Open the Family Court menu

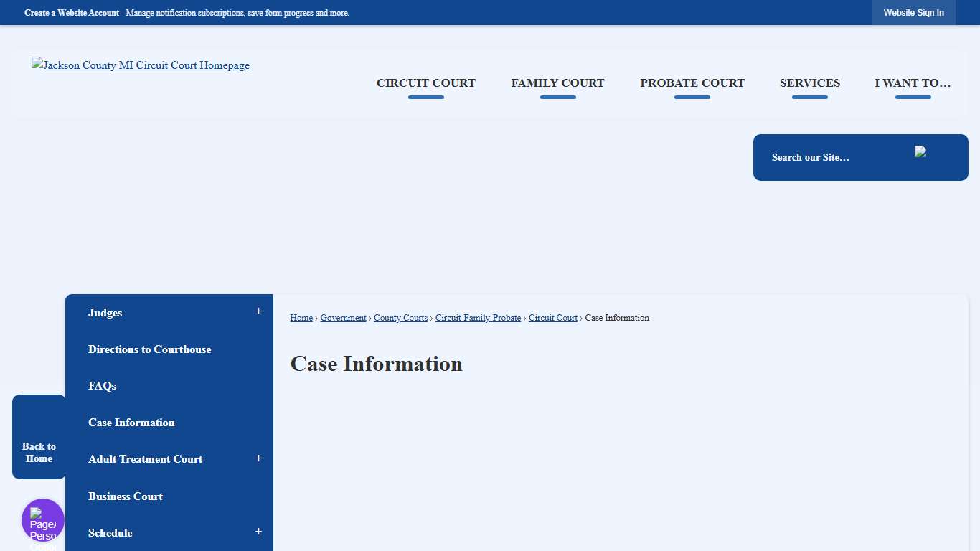[x=557, y=83]
